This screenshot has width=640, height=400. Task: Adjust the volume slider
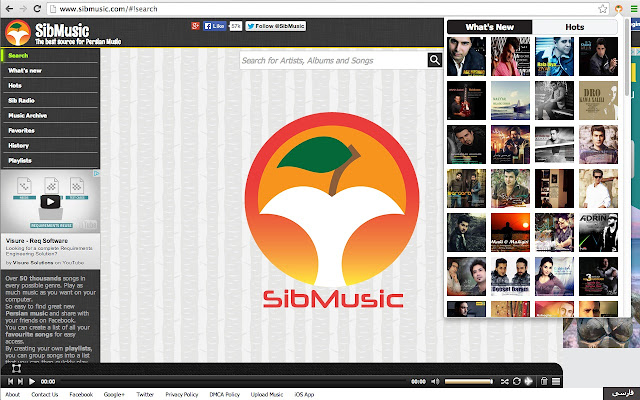tap(469, 381)
